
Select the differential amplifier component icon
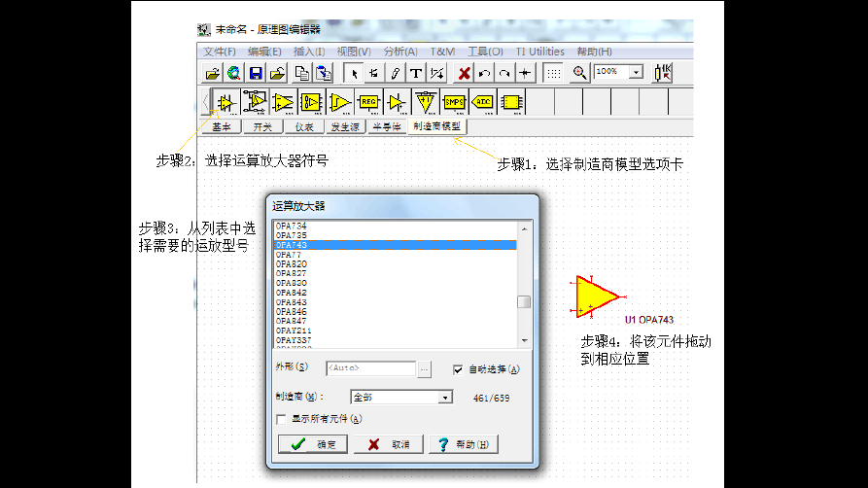tap(255, 102)
